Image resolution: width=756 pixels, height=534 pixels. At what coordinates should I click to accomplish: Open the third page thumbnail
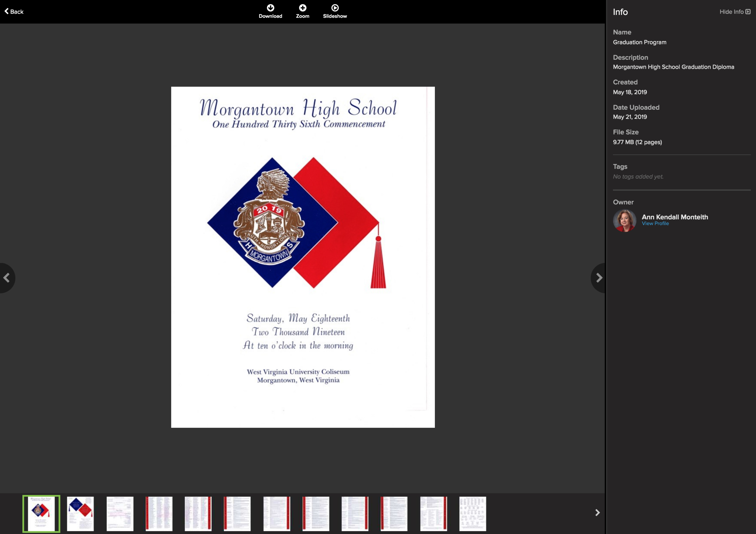click(x=120, y=514)
